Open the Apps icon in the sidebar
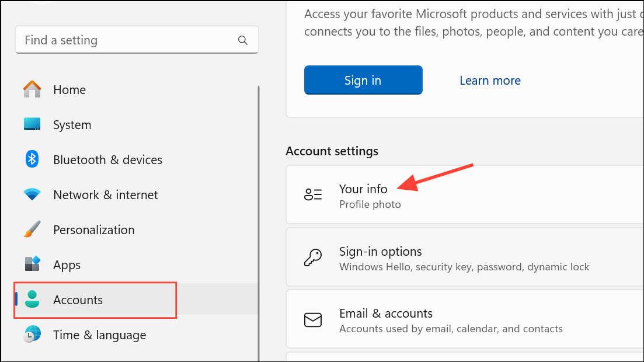The height and width of the screenshot is (362, 644). tap(32, 264)
